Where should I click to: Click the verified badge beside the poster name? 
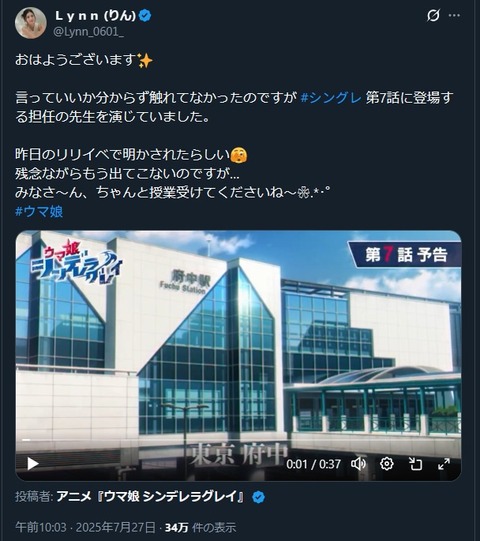[x=258, y=497]
